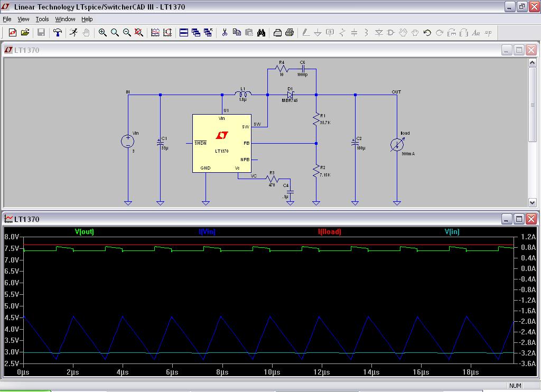Click the schematic scrollbar down arrow
This screenshot has height=392, width=541.
532,202
